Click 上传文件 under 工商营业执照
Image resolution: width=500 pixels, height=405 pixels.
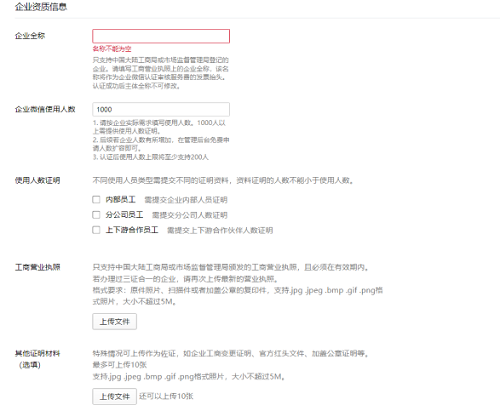[x=114, y=321]
